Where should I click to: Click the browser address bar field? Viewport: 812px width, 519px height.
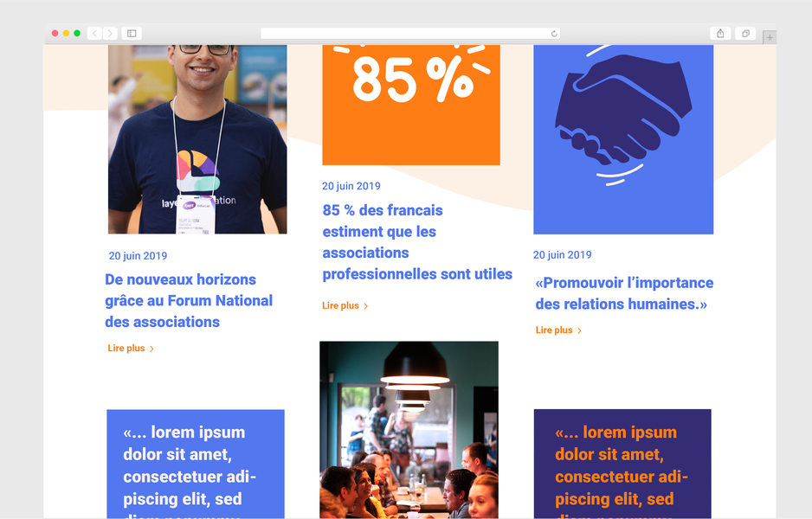(410, 34)
